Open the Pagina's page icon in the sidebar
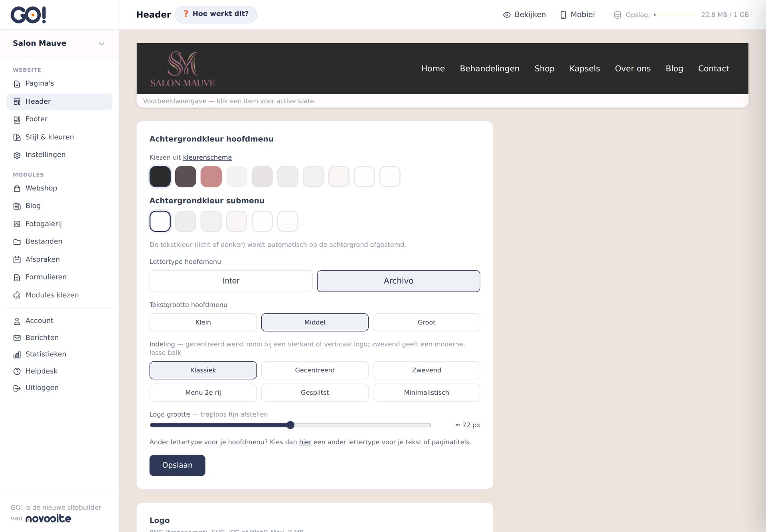The width and height of the screenshot is (766, 532). coord(17,84)
